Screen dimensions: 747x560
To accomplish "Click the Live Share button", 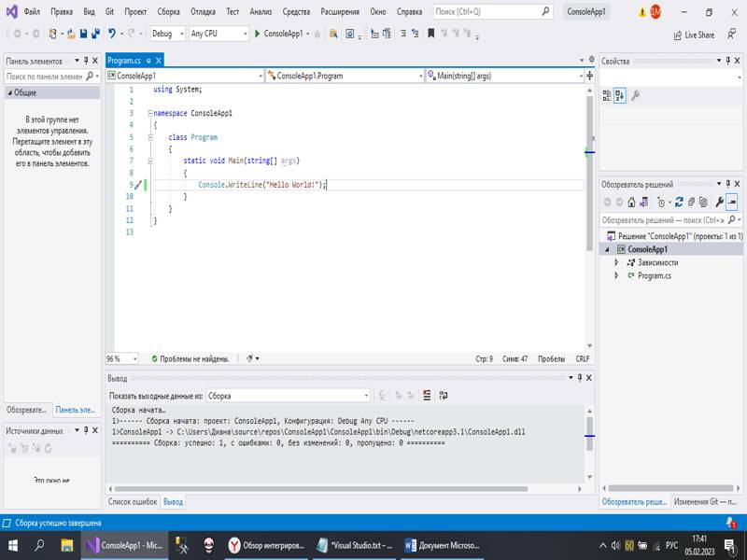I will point(693,35).
